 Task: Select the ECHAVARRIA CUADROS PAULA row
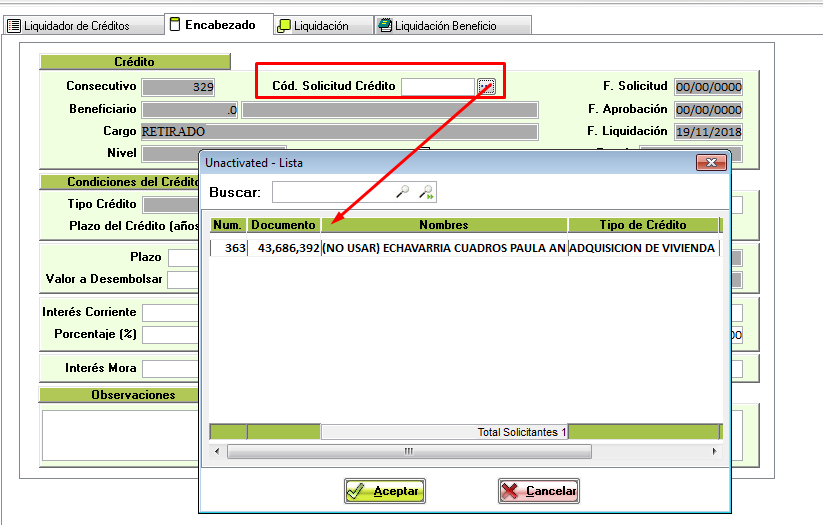coord(443,248)
